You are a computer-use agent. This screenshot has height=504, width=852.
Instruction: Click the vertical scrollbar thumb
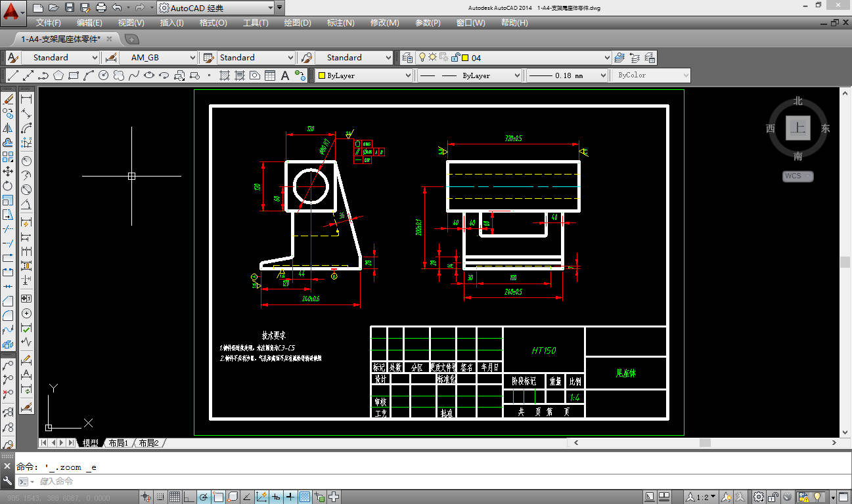(845, 262)
